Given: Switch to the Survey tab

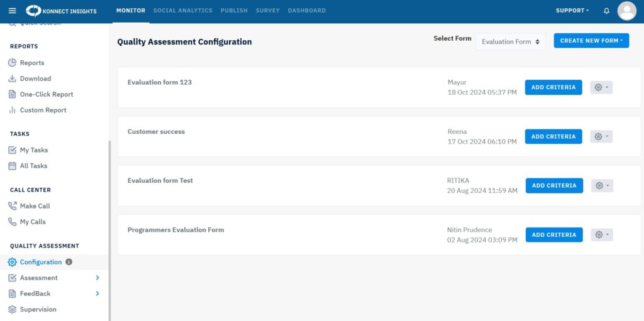Looking at the screenshot, I should [x=268, y=11].
